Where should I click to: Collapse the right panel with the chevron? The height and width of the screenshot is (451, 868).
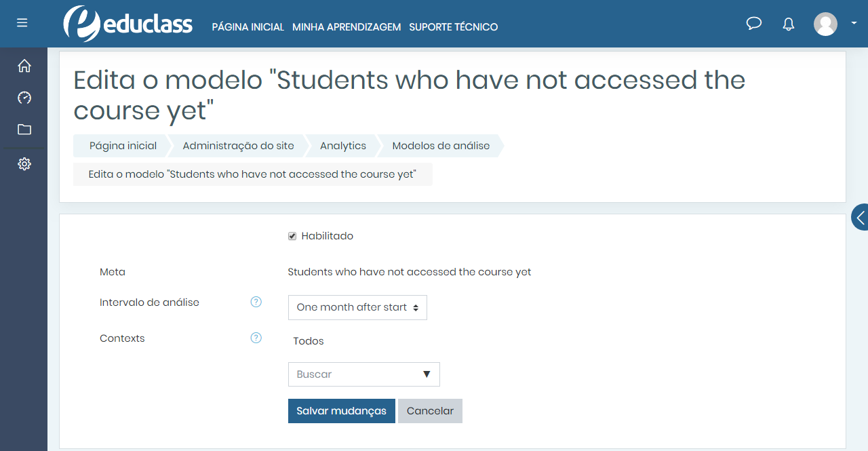860,217
